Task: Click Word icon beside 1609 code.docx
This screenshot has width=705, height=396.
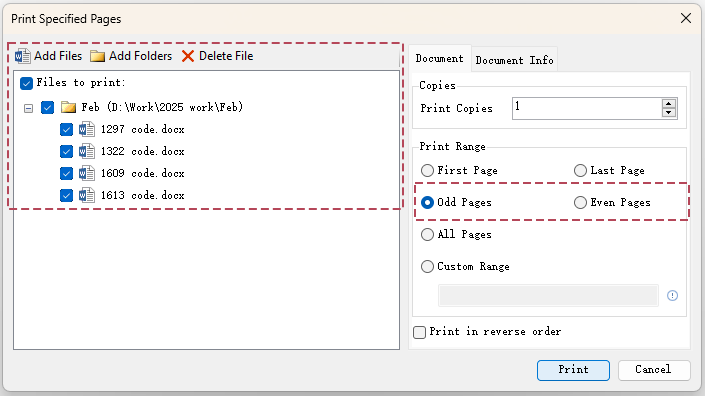Action: 87,174
